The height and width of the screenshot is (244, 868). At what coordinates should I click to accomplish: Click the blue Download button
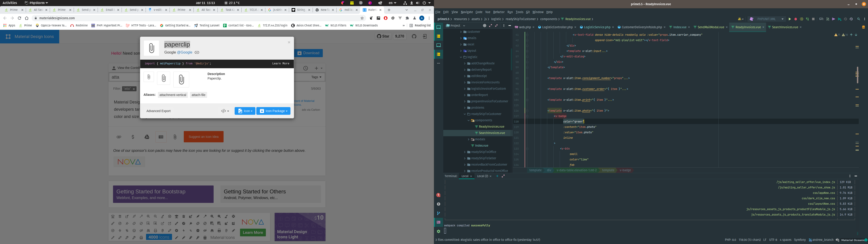click(x=308, y=53)
